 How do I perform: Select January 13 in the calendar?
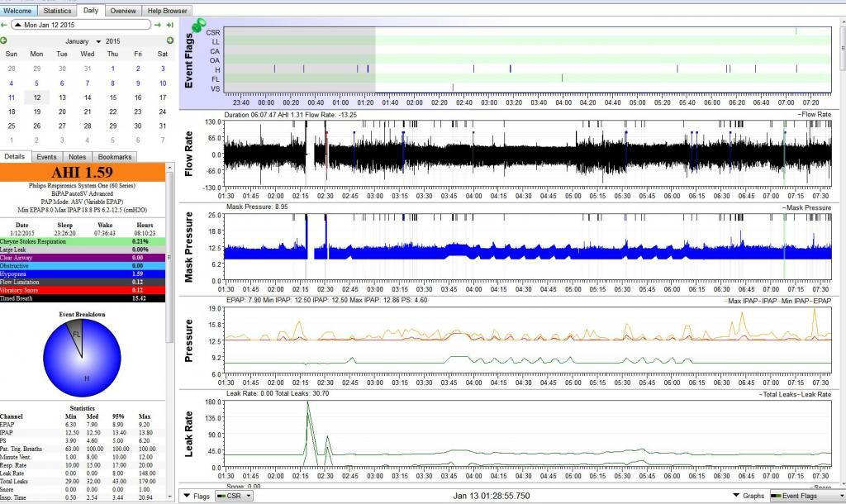pyautogui.click(x=62, y=97)
